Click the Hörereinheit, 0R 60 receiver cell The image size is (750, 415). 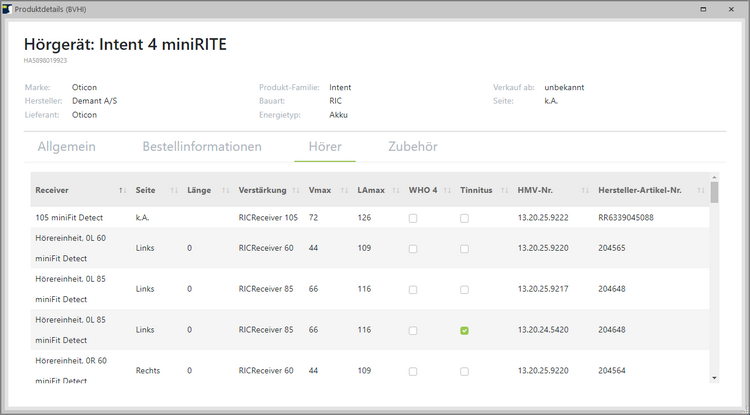(x=71, y=371)
